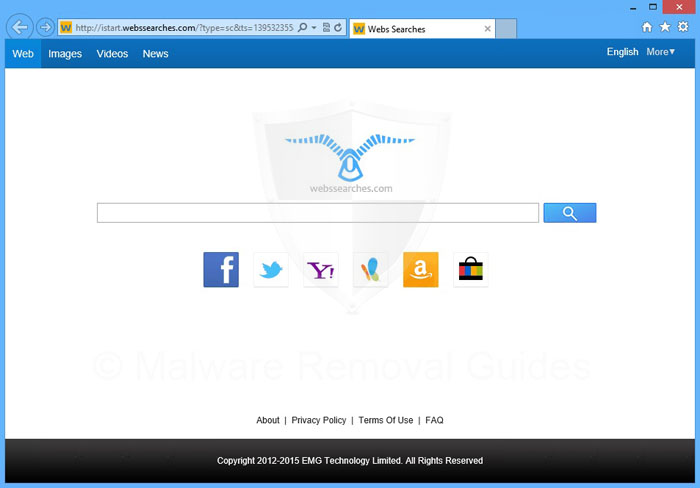Go forward with the browser Forward arrow
Image resolution: width=700 pixels, height=488 pixels.
(x=45, y=28)
